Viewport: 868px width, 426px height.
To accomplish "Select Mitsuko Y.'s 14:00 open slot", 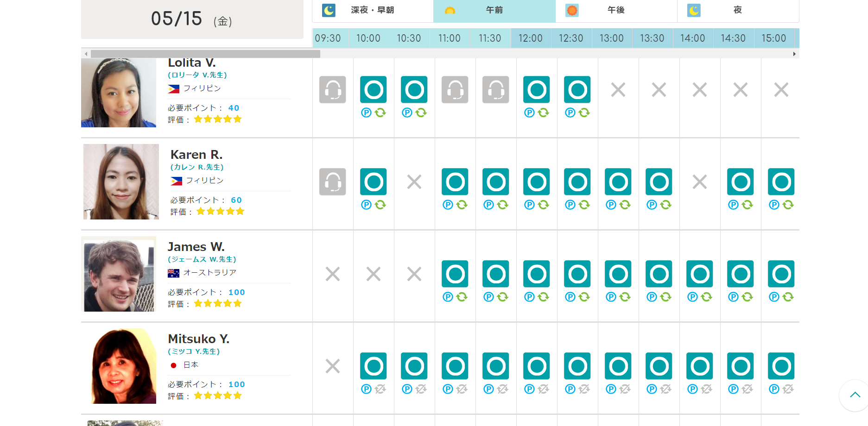I will coord(699,366).
